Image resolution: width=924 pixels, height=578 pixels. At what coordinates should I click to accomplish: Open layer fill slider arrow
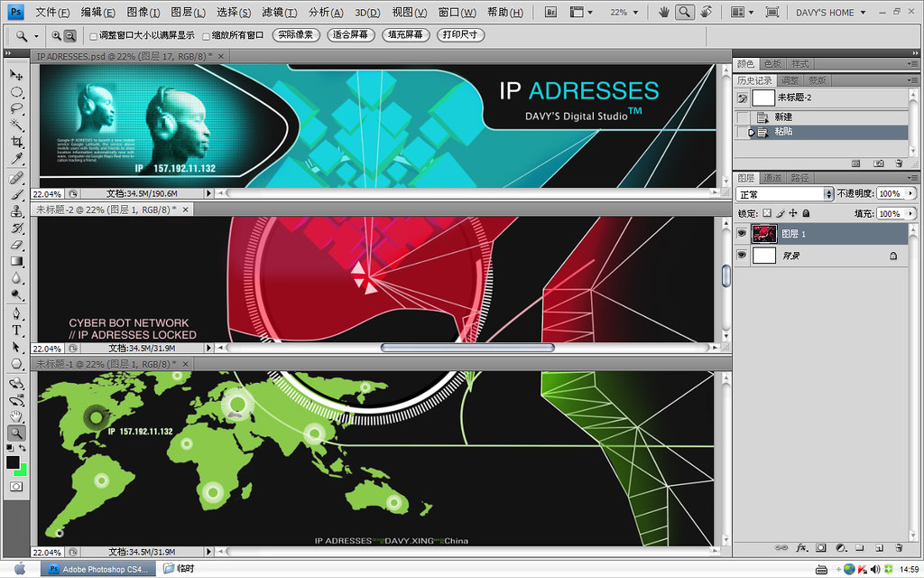[910, 213]
